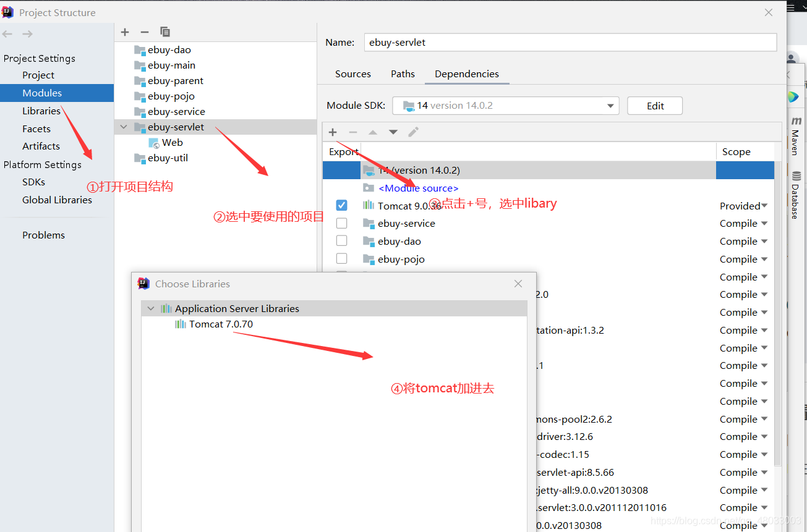Open Modules settings page
Viewport: 807px width, 532px height.
click(42, 93)
